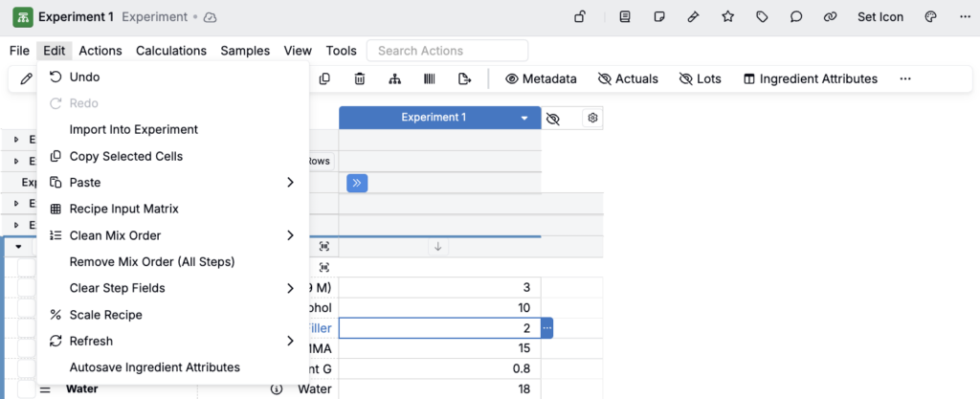The width and height of the screenshot is (980, 399).
Task: Click the lock icon in header
Action: (580, 17)
